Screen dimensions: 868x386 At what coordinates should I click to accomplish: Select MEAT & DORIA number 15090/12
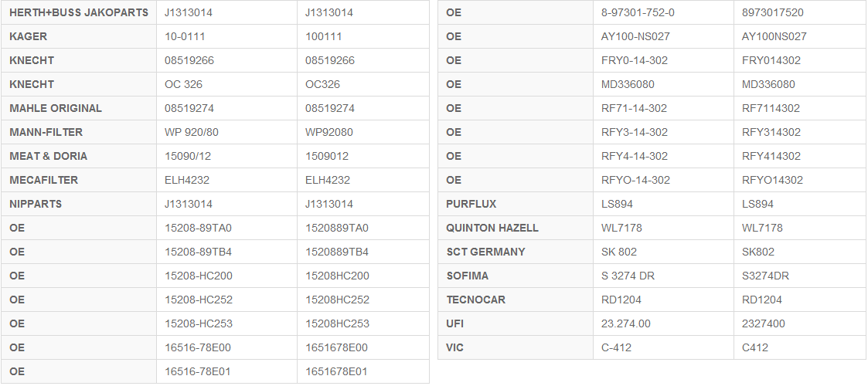click(x=188, y=156)
